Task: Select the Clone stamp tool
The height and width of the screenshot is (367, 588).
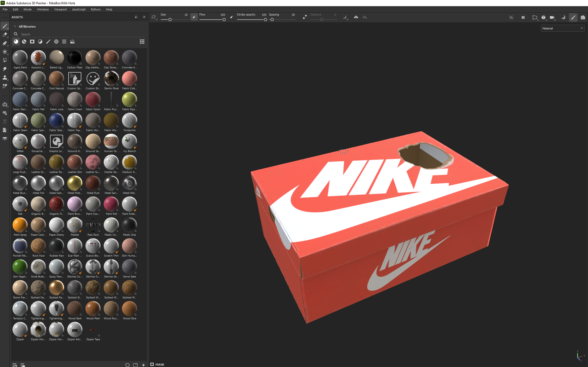Action: coord(5,77)
